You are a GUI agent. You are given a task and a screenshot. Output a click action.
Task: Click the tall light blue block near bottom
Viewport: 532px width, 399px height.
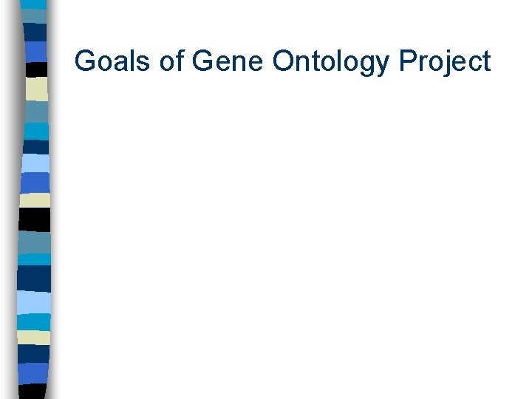click(35, 301)
